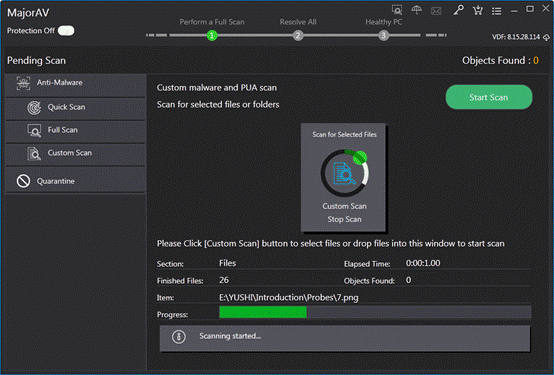Viewport: 554px width, 375px height.
Task: Click the VDF update download arrow icon
Action: coord(546,37)
